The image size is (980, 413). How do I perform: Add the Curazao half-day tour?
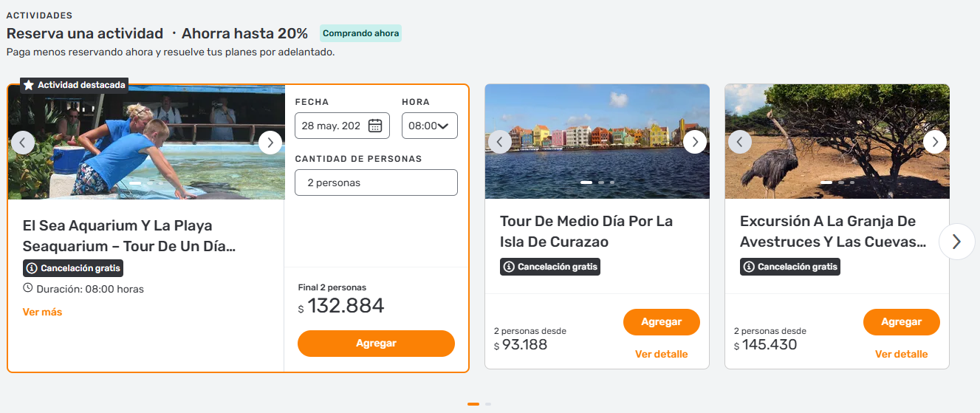pos(661,322)
